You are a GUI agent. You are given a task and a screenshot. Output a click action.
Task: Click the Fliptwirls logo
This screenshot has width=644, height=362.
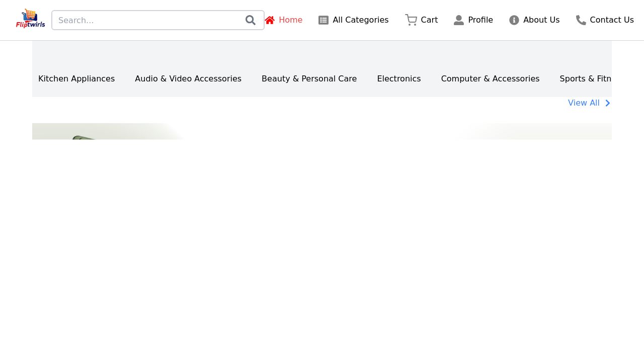click(x=31, y=19)
